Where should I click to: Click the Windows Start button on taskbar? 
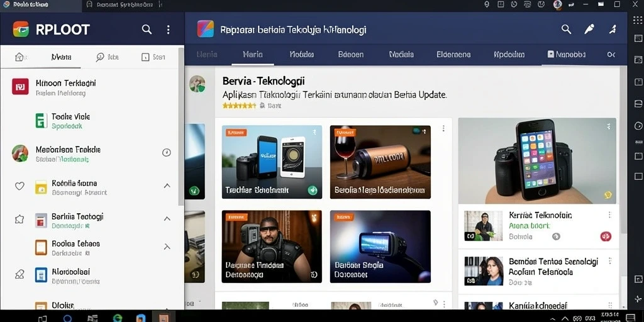point(43,318)
